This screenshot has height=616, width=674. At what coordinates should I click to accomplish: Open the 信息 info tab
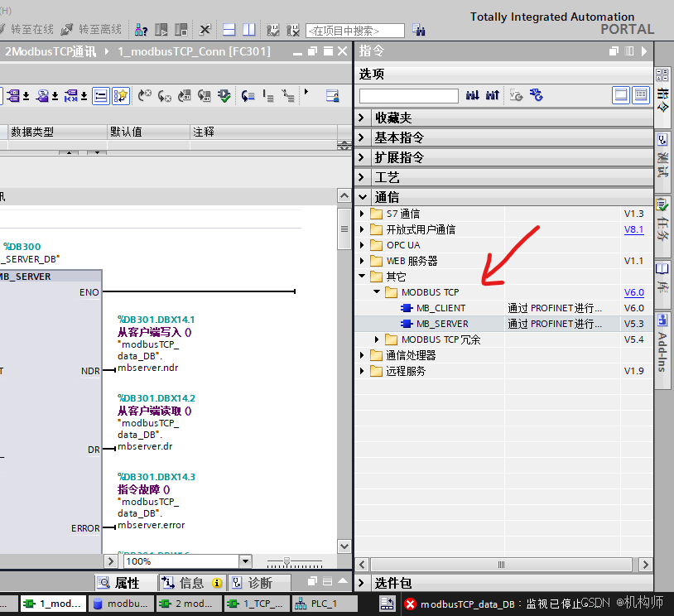(x=192, y=583)
